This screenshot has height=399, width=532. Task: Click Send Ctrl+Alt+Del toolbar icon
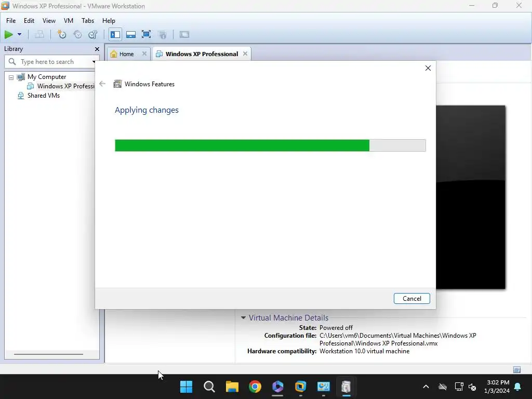(39, 34)
